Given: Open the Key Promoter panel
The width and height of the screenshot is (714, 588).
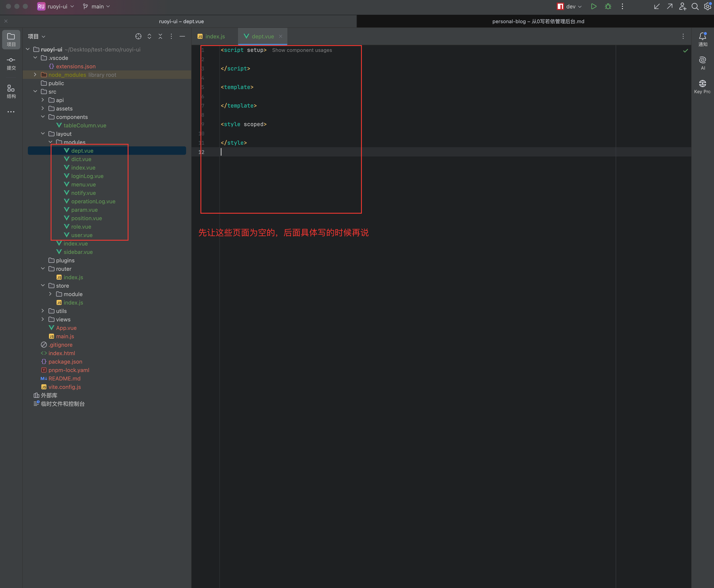Looking at the screenshot, I should [x=702, y=87].
